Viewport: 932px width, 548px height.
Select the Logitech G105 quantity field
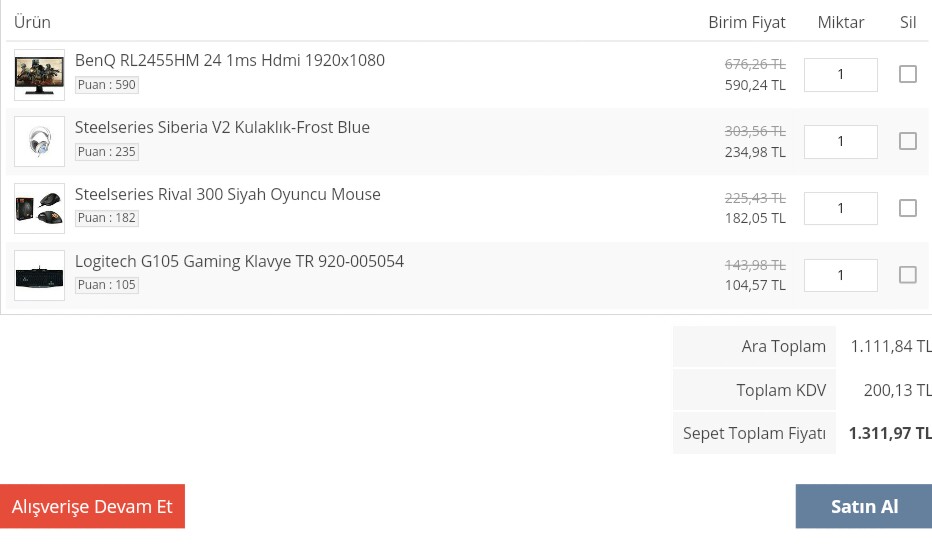pyautogui.click(x=841, y=276)
